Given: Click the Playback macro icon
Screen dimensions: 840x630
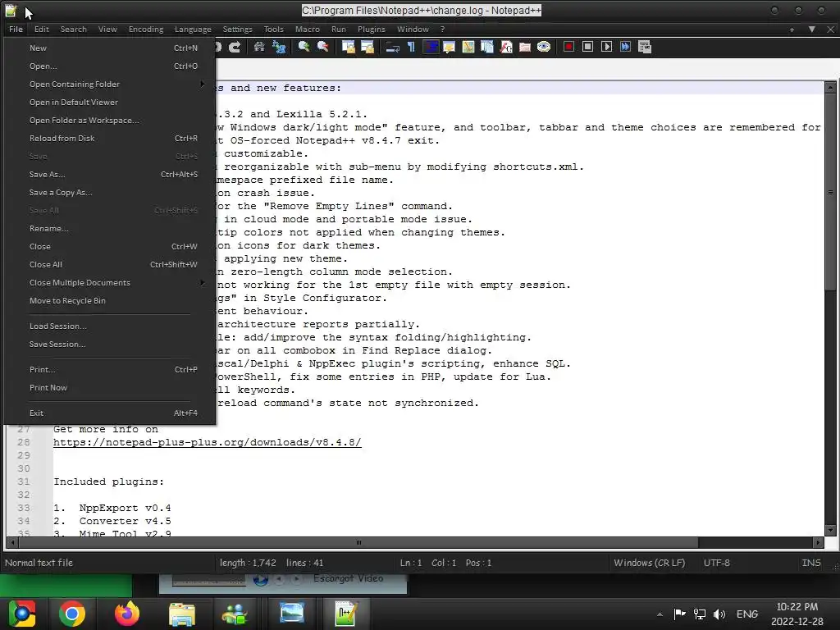Looking at the screenshot, I should [606, 47].
